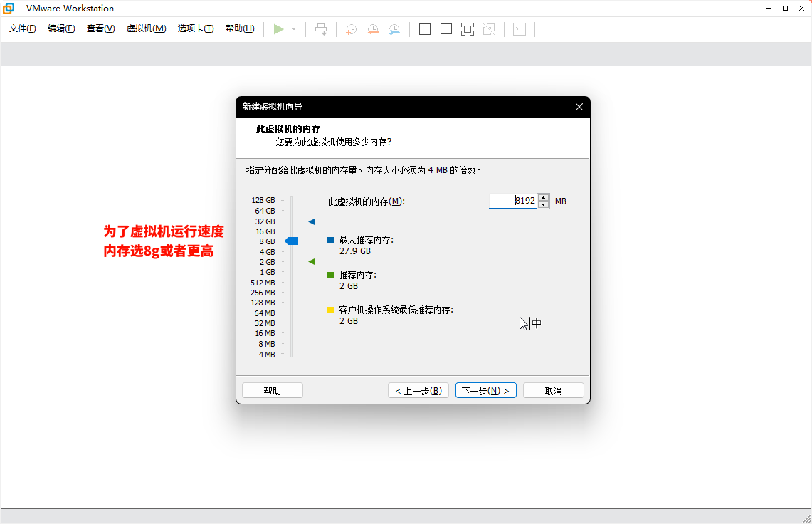
Task: Click the 512 MB label on memory scale
Action: pos(263,283)
